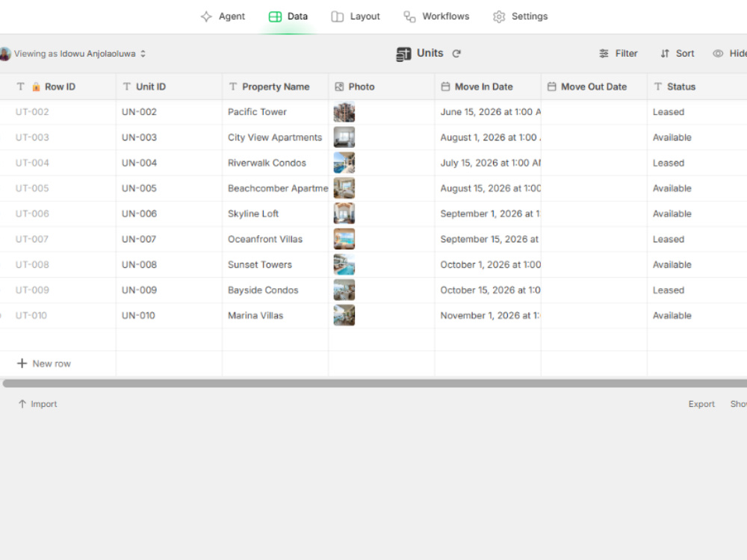Select the Row ID column header
The height and width of the screenshot is (560, 747).
(58, 87)
